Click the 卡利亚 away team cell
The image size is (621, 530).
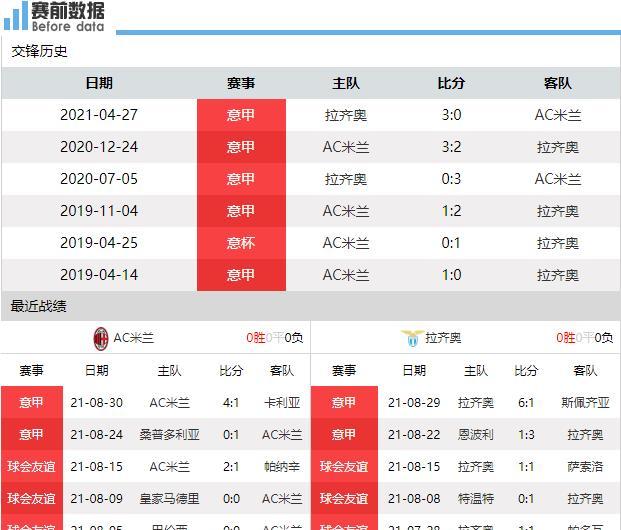[282, 403]
